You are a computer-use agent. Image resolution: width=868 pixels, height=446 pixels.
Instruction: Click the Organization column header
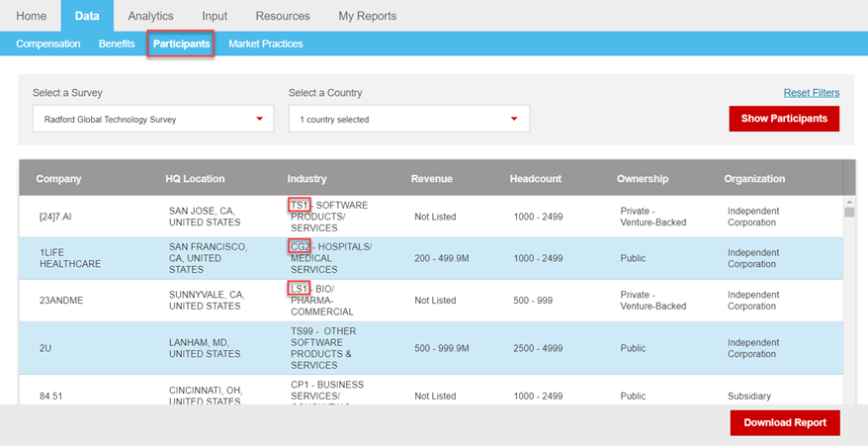pos(754,178)
